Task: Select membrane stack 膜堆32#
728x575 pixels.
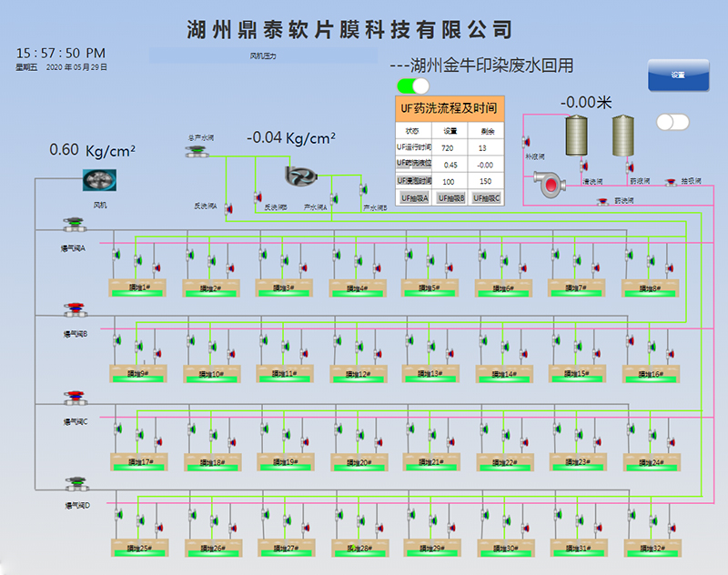Action: click(652, 548)
